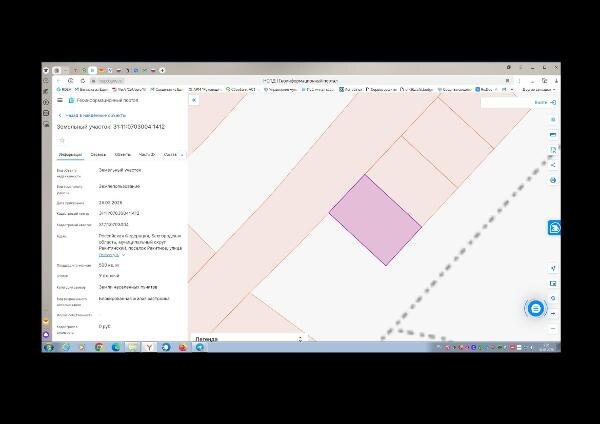Image resolution: width=600 pixels, height=424 pixels.
Task: Expand address with chevron next to Подробнее
Action: click(x=123, y=255)
